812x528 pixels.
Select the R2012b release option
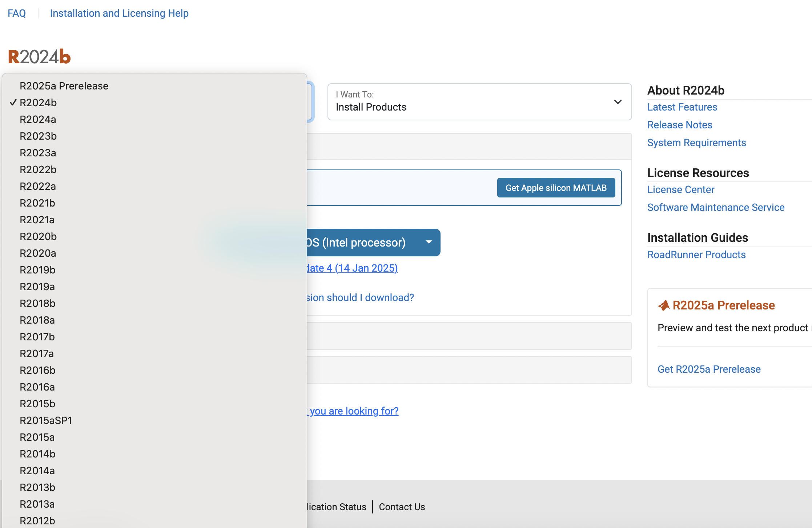click(37, 521)
